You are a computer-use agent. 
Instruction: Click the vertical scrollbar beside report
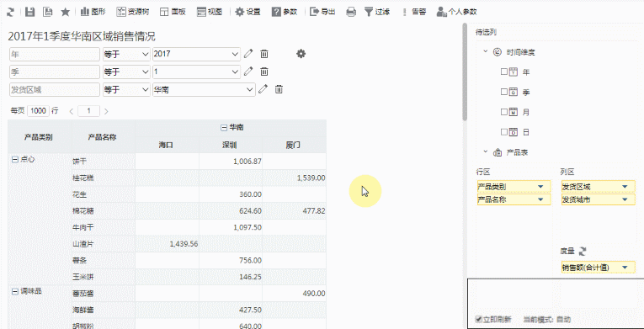[465, 72]
